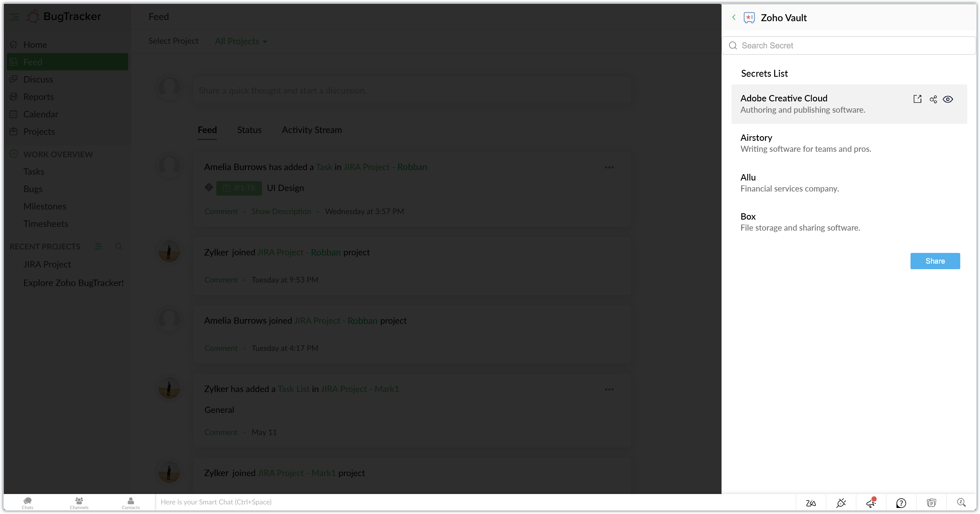Open the help question mark icon
980x514 pixels.
(901, 503)
